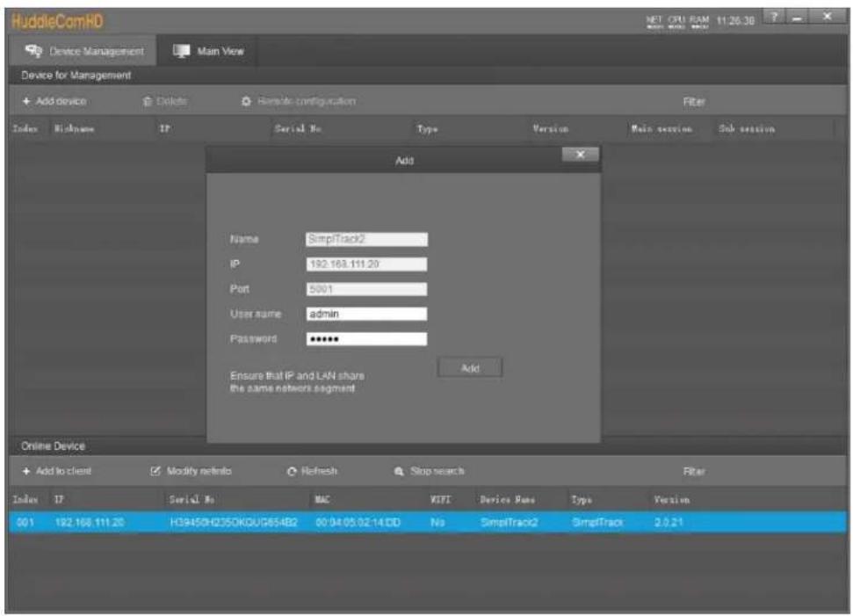Click version cell 2.0.21

[669, 522]
